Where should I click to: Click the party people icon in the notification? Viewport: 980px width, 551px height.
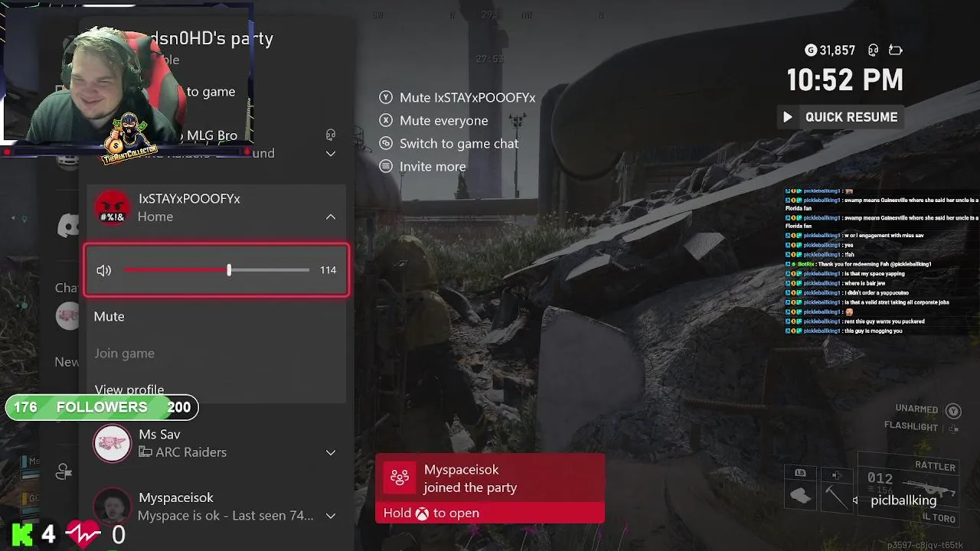(x=399, y=478)
